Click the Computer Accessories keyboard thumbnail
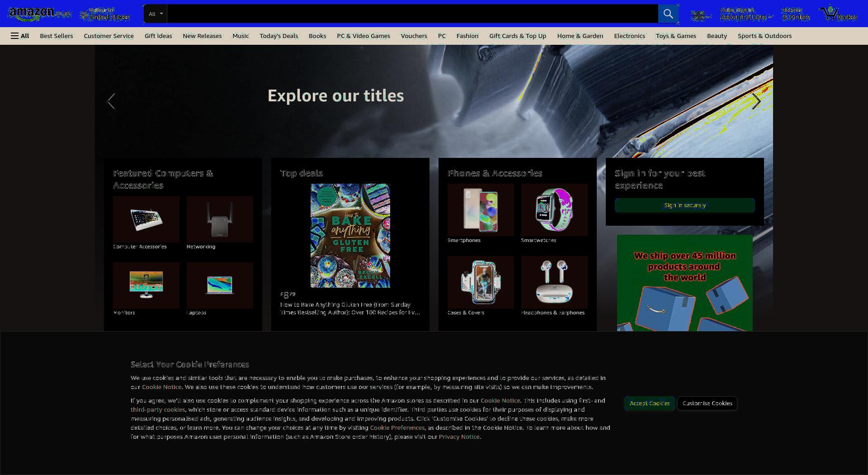Image resolution: width=868 pixels, height=475 pixels. (x=146, y=219)
